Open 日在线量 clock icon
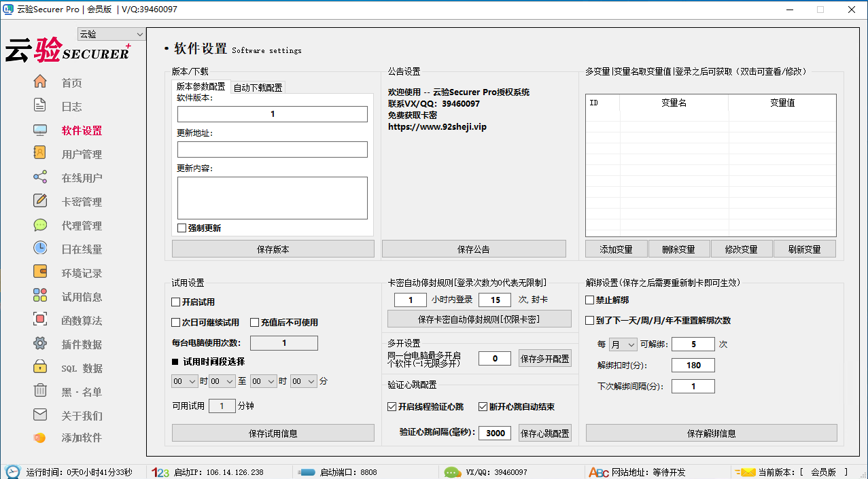Viewport: 868px width, 479px height. click(x=40, y=249)
